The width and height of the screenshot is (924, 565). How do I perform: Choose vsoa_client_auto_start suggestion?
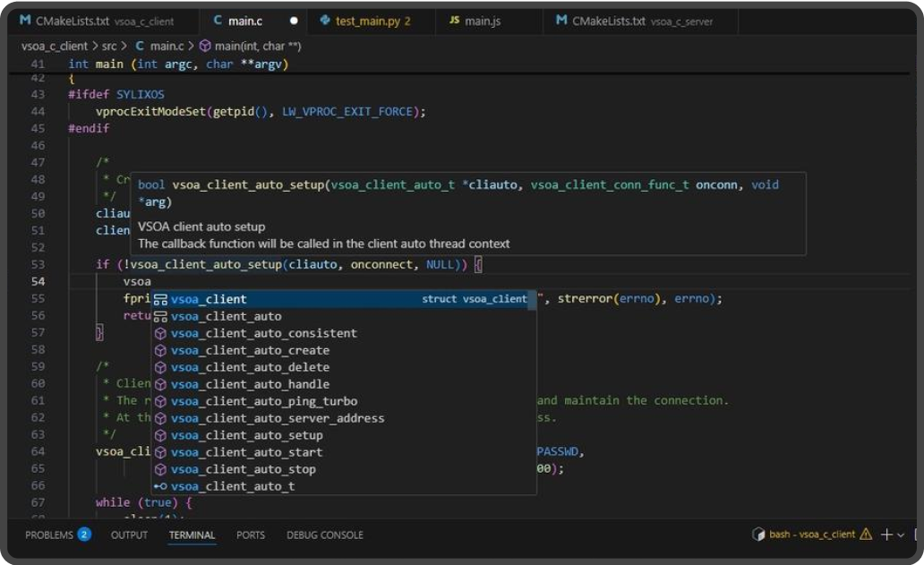(344, 452)
